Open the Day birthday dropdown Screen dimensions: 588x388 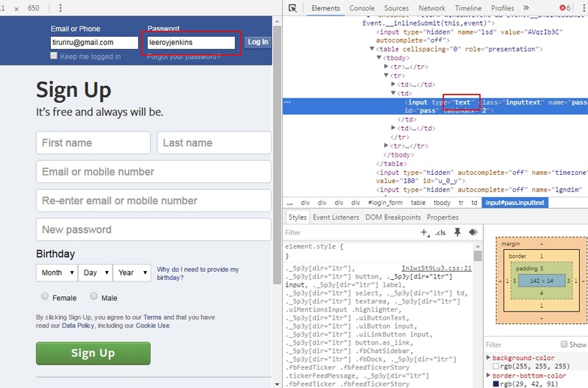96,273
